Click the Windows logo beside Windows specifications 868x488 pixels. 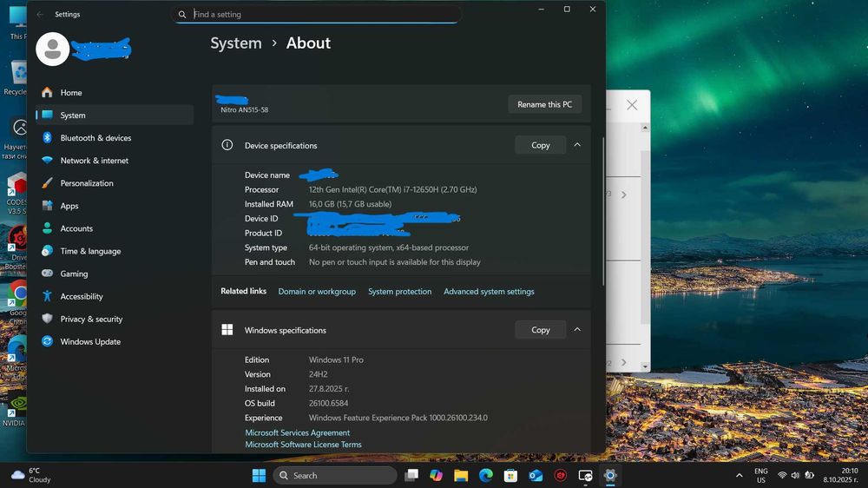(227, 330)
